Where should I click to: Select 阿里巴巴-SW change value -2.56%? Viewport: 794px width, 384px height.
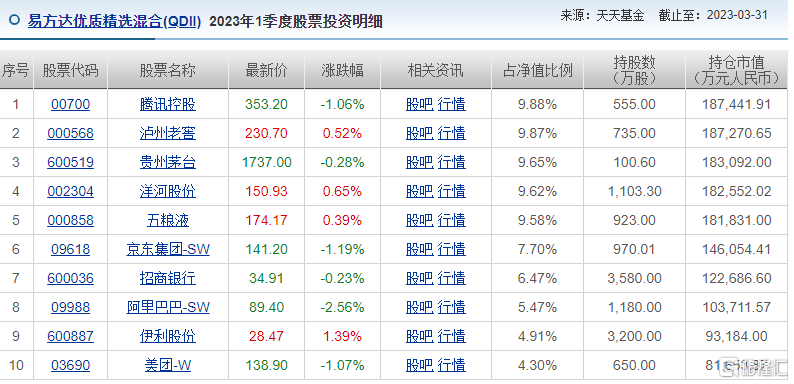[x=342, y=307]
